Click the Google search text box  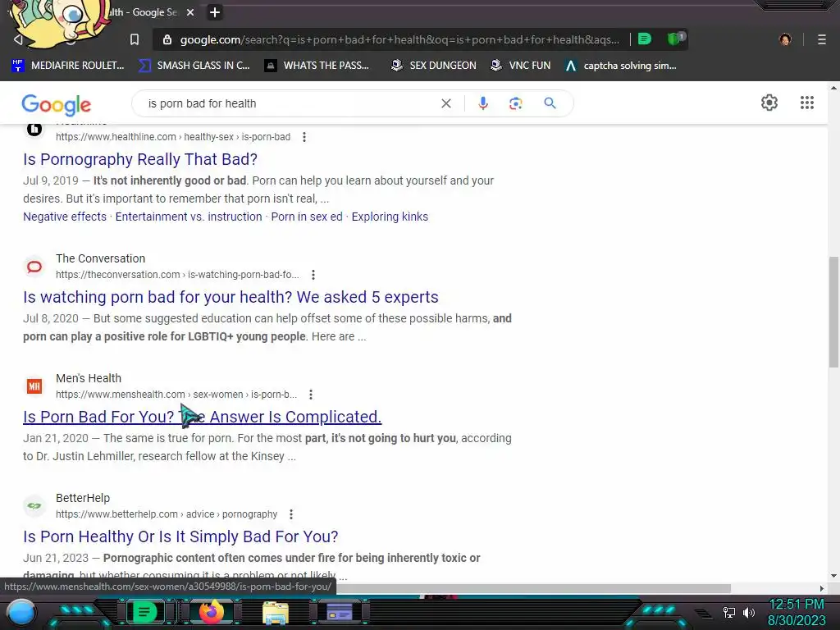coord(290,103)
